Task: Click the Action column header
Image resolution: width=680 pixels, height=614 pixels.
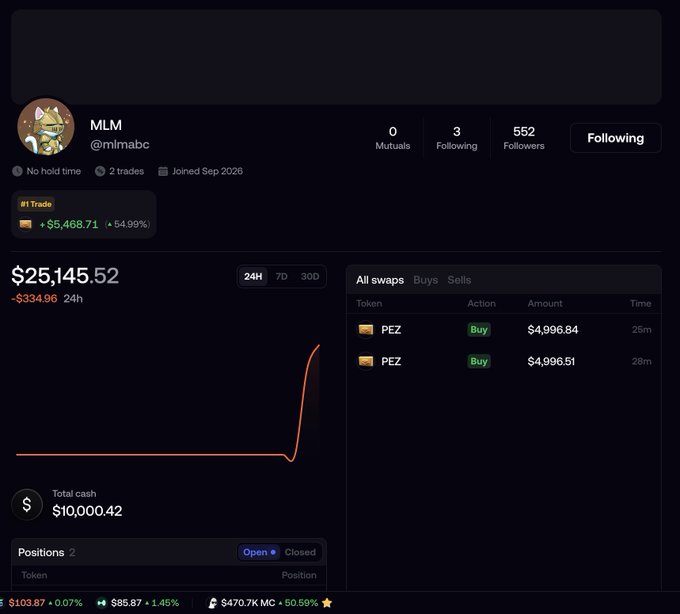Action: 481,304
